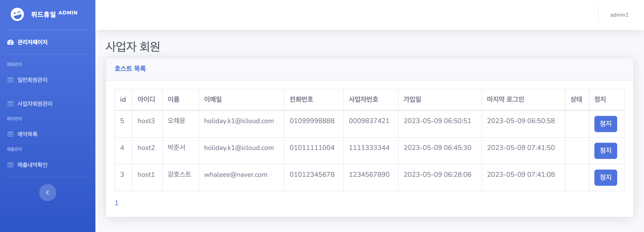This screenshot has width=644, height=232.
Task: Click the 위드휴일 ADMIN brand title
Action: (x=54, y=14)
